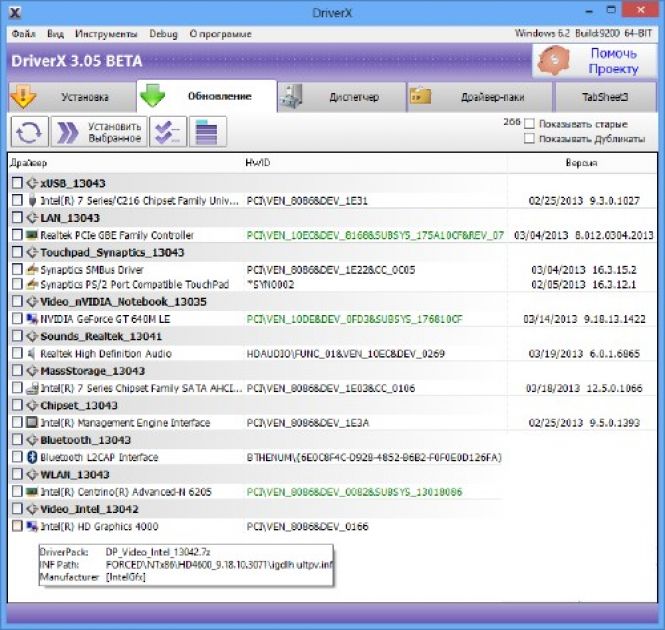Click the xUSB_13043 group icon

tap(32, 183)
